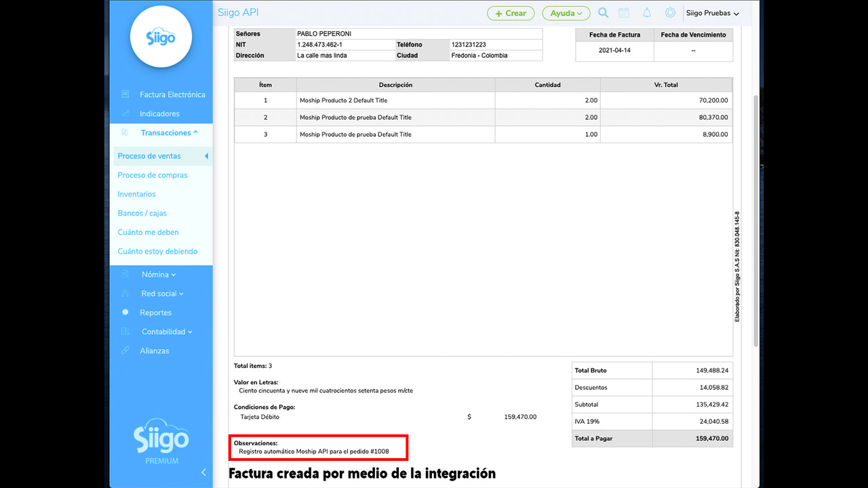This screenshot has height=488, width=868.
Task: Click the Indicadores chart icon
Action: [125, 113]
